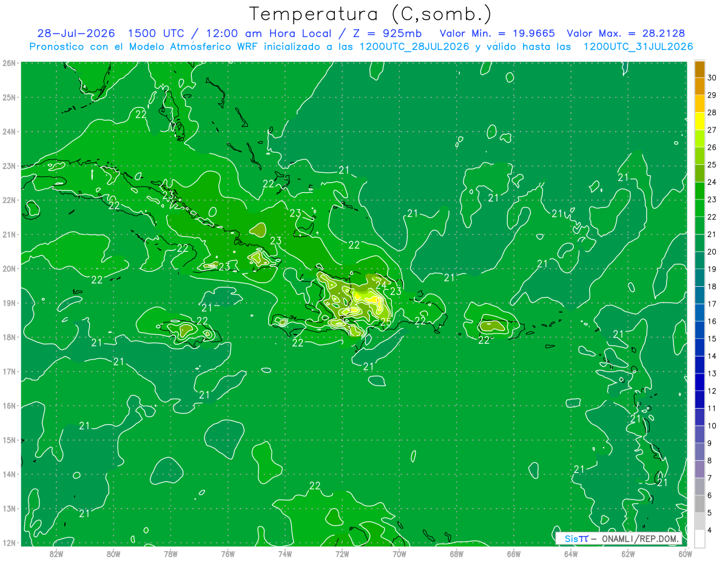The height and width of the screenshot is (562, 728).
Task: Click the legend label '16'
Action: [712, 321]
